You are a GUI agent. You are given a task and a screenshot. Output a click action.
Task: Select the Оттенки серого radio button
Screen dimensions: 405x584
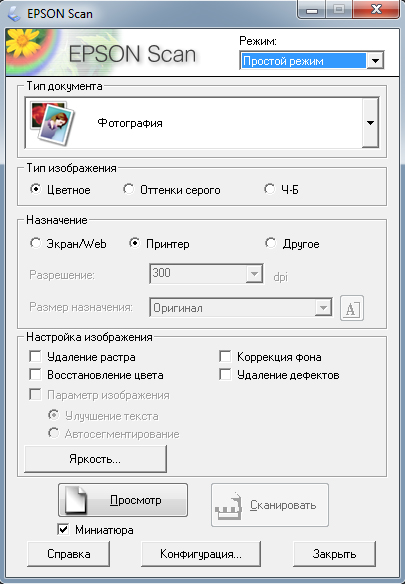[129, 189]
